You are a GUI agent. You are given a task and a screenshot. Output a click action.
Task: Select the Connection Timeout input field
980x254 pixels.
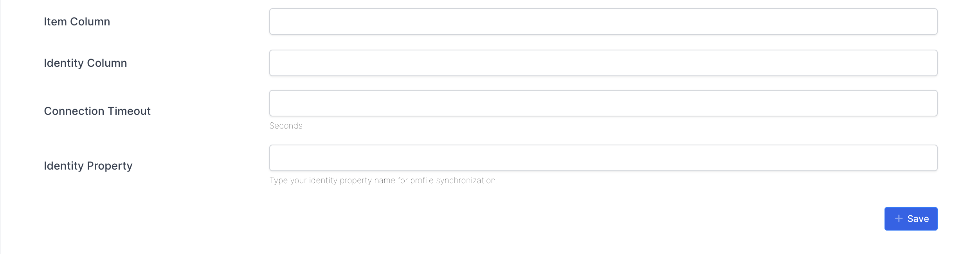(x=603, y=103)
